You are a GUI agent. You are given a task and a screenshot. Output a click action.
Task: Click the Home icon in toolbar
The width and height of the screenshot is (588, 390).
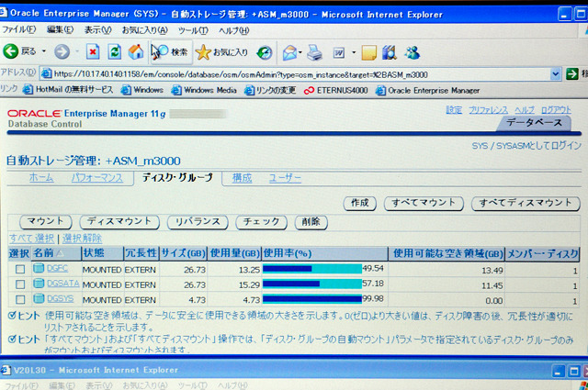click(x=136, y=51)
